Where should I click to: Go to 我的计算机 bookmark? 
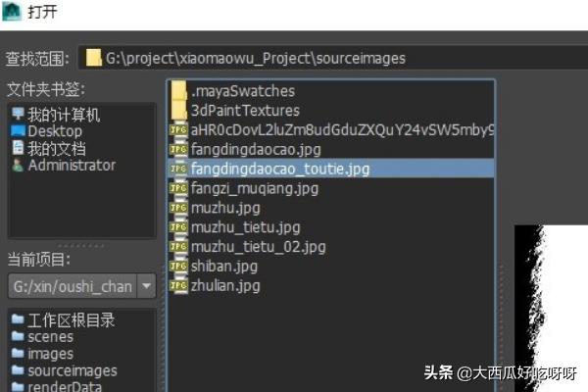coord(64,115)
